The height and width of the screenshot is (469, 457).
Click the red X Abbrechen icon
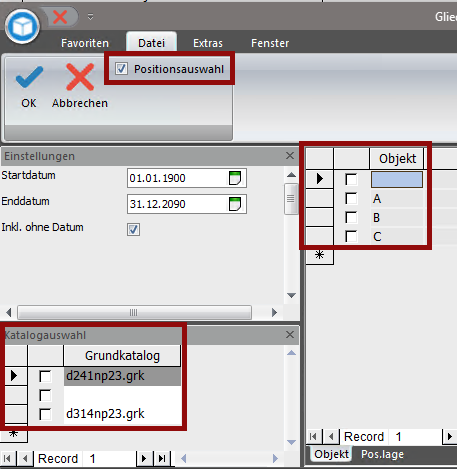tap(80, 77)
